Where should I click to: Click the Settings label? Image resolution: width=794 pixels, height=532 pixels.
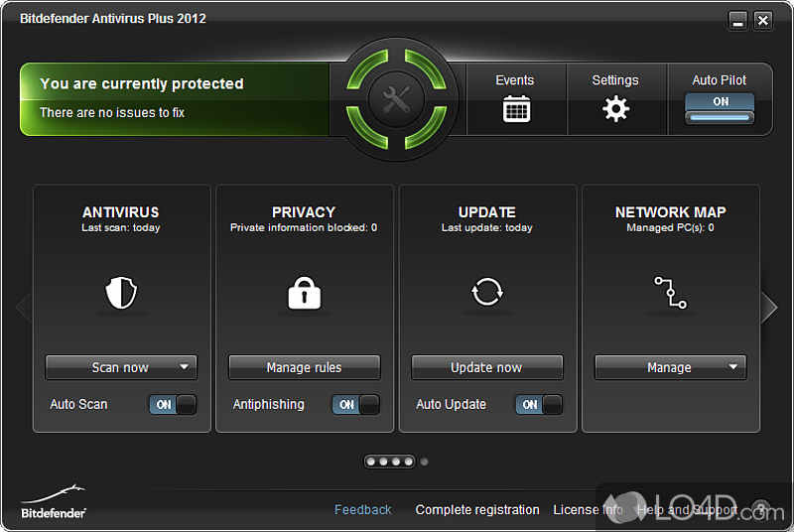[x=615, y=80]
